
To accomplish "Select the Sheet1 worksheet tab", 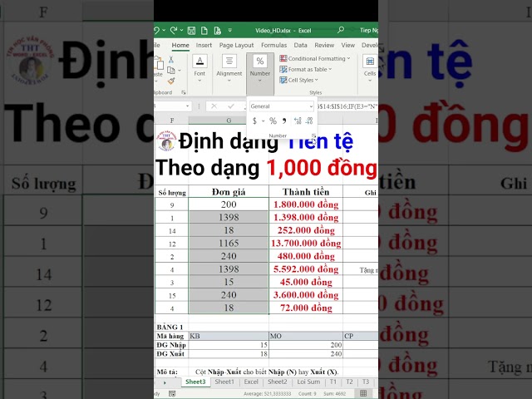I will click(224, 382).
